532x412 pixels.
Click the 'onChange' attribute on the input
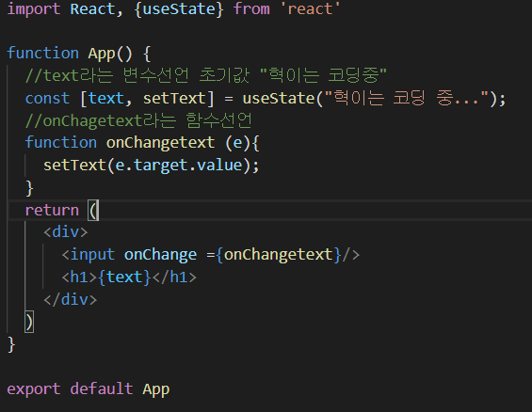coord(160,255)
